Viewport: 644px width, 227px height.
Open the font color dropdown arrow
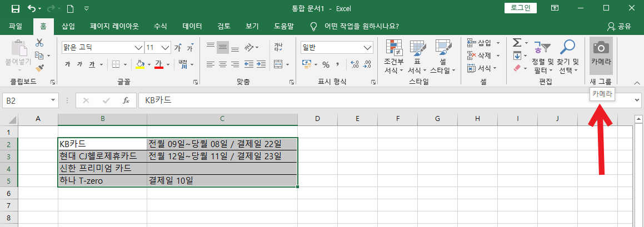(168, 64)
